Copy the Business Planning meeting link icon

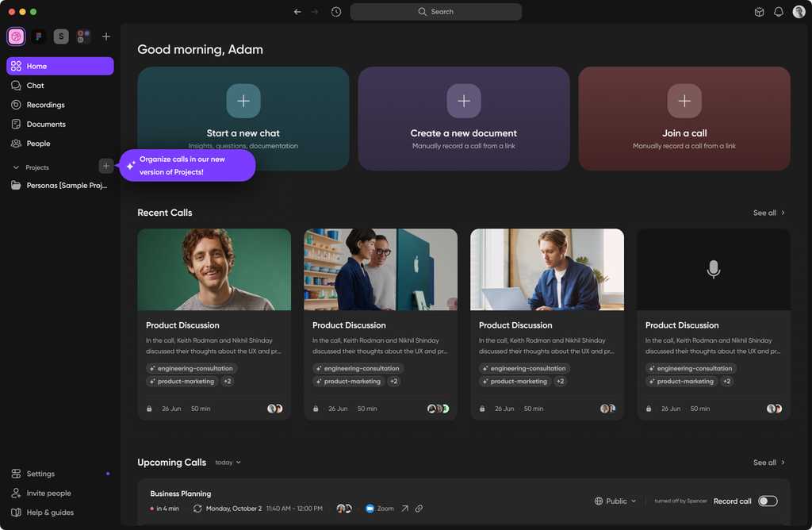[419, 509]
